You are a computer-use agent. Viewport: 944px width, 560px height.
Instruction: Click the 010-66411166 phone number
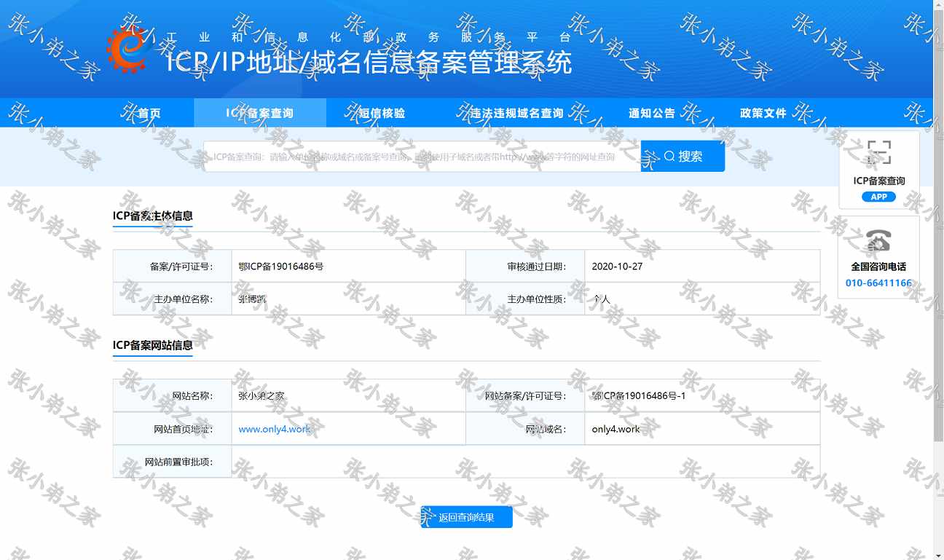pos(878,283)
